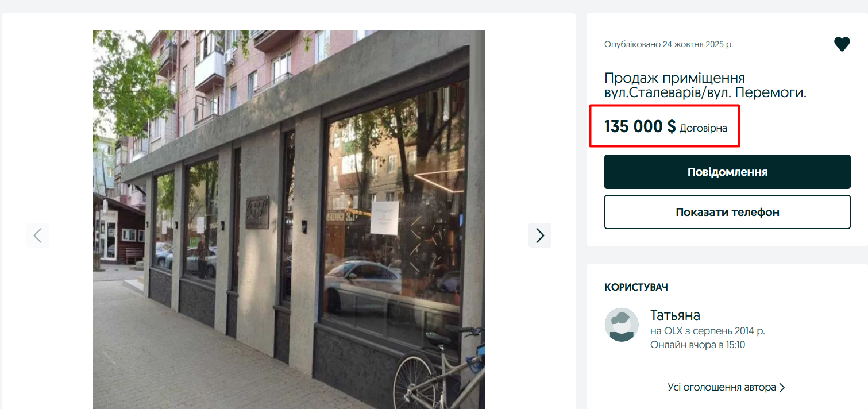The height and width of the screenshot is (409, 868).
Task: Click the Показати телефон button
Action: pos(727,212)
